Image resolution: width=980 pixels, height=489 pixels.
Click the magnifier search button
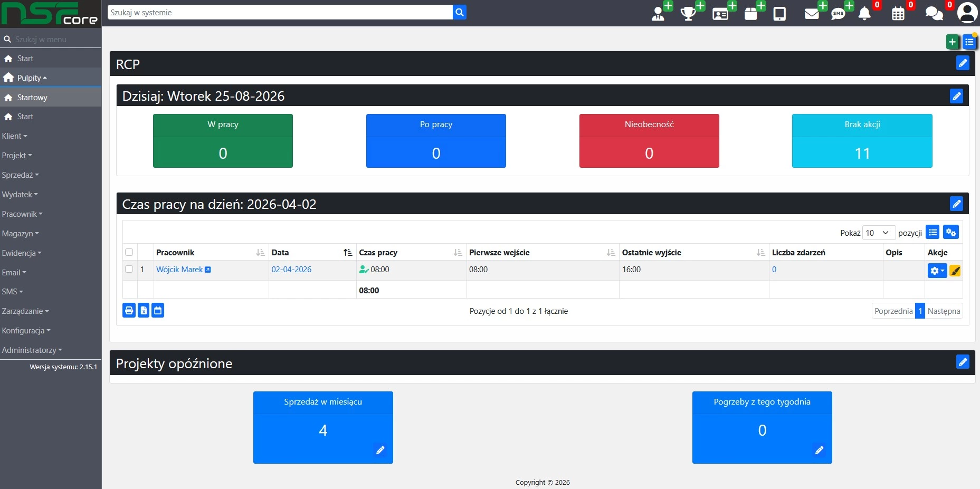[x=460, y=12]
